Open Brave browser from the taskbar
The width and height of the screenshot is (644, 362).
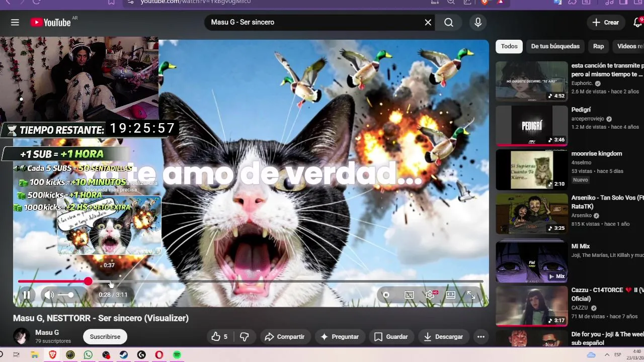52,355
